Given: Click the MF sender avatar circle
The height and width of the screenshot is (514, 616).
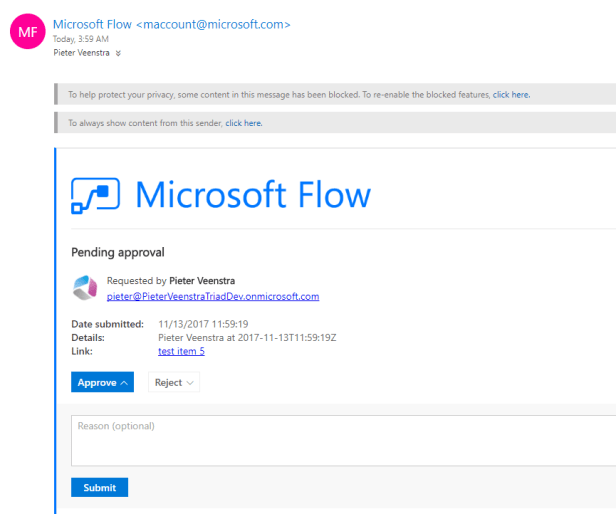Looking at the screenshot, I should click(28, 31).
